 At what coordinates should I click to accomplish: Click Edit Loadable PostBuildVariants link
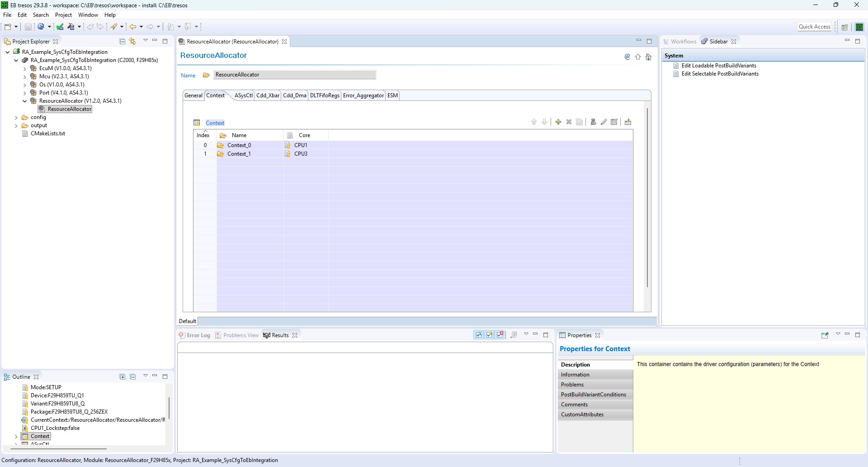tap(719, 66)
